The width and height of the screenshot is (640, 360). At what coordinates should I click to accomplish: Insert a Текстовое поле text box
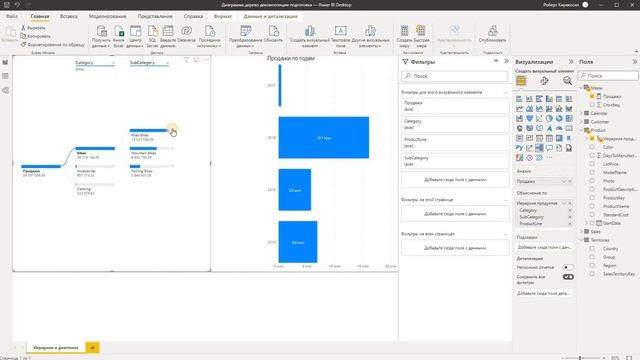340,36
